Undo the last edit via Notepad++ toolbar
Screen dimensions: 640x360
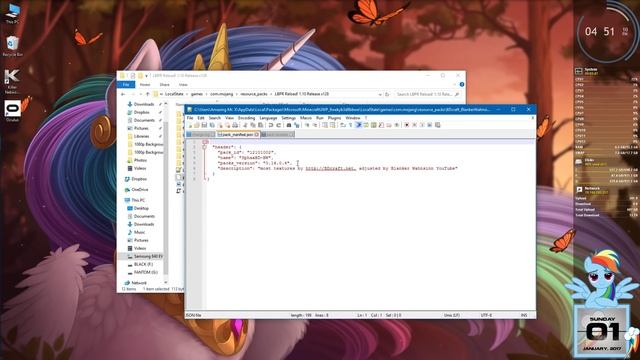tap(271, 125)
